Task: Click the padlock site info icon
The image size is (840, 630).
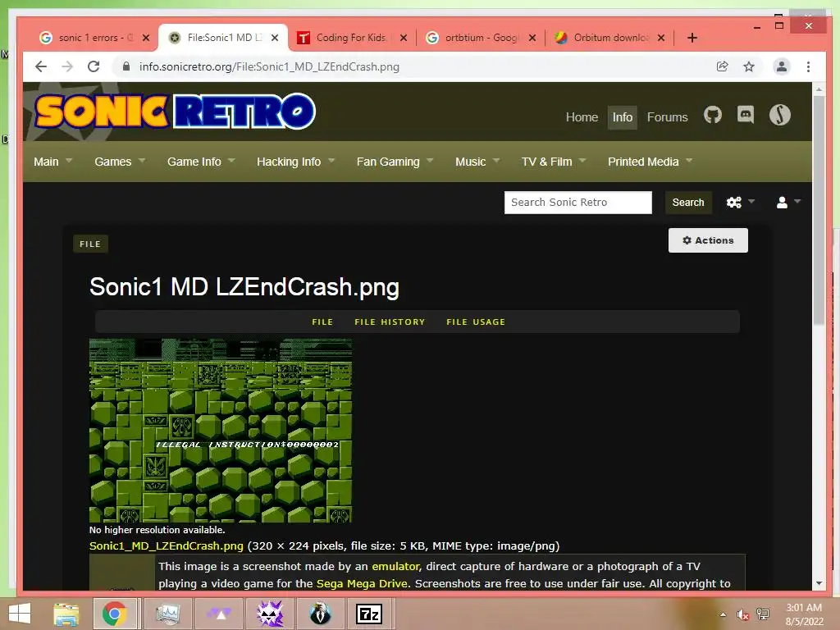Action: click(126, 66)
